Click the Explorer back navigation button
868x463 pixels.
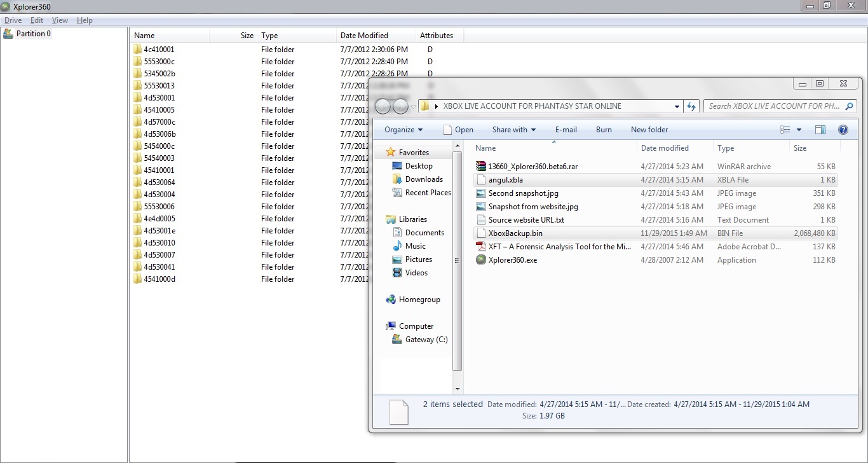click(x=383, y=106)
